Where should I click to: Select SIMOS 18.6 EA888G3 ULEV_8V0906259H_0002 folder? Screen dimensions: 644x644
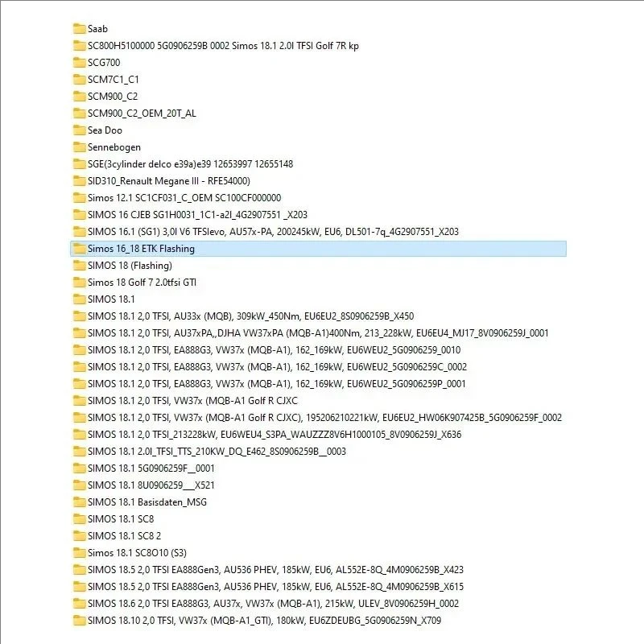(x=273, y=603)
